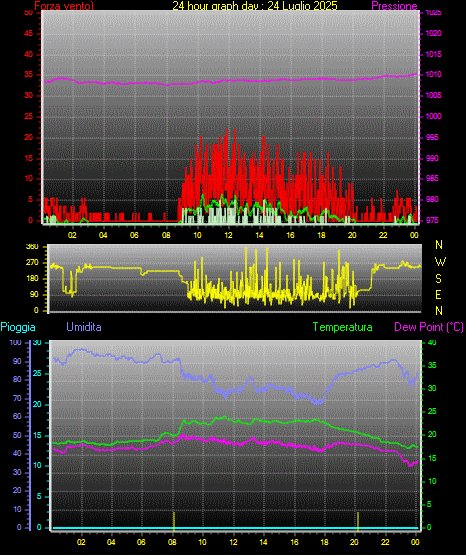This screenshot has height=555, width=466.
Task: Click the 'W' wind direction label
Action: coord(440,262)
